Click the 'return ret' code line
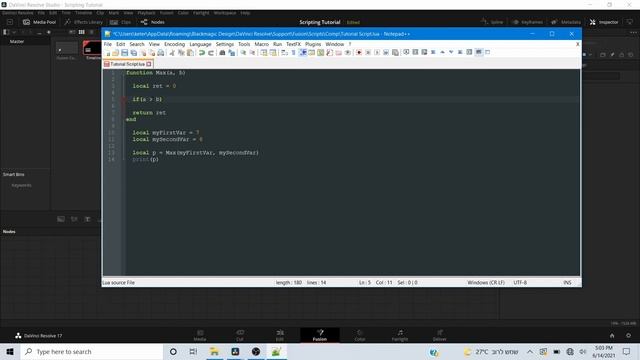 pyautogui.click(x=149, y=113)
